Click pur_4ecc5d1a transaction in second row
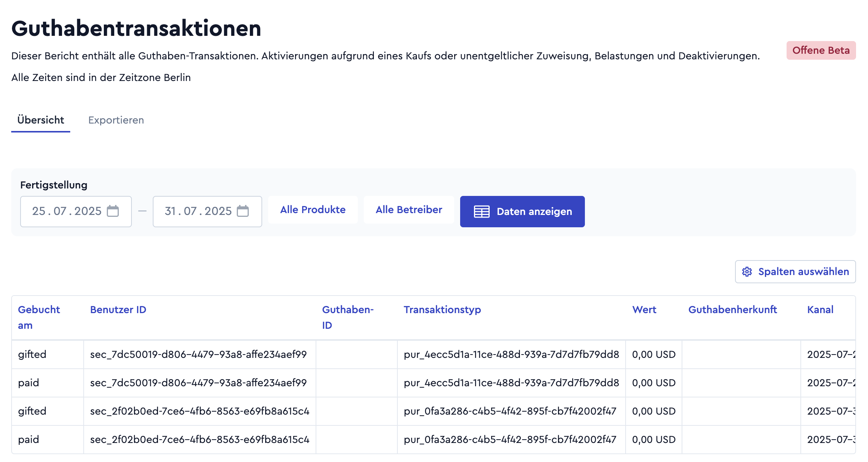This screenshot has width=868, height=462. [x=511, y=383]
